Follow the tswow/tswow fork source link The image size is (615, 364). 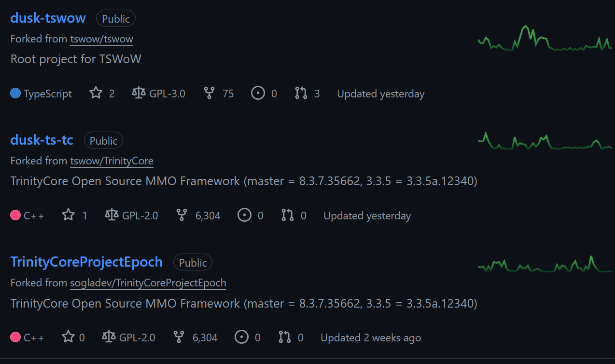tap(101, 39)
